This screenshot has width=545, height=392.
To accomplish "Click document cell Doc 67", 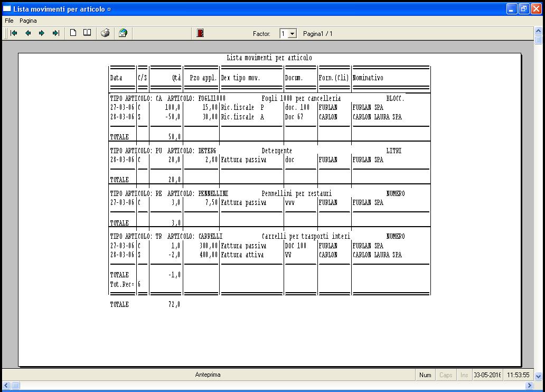I will 294,117.
